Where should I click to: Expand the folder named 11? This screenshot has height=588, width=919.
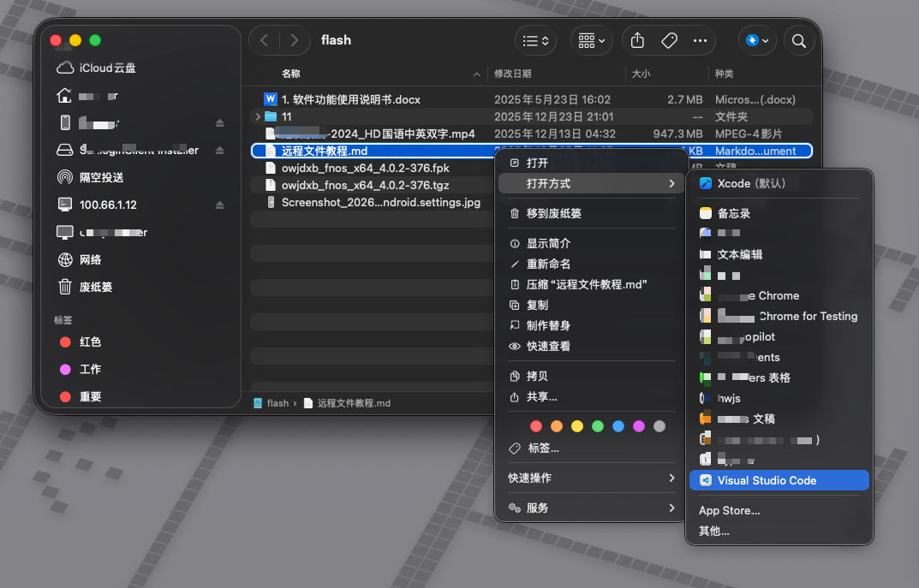coord(257,116)
